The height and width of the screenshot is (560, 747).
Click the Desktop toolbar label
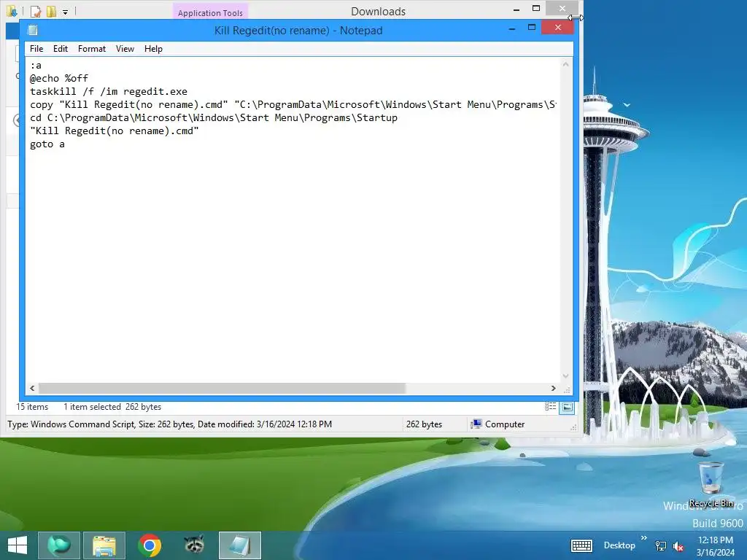[619, 545]
